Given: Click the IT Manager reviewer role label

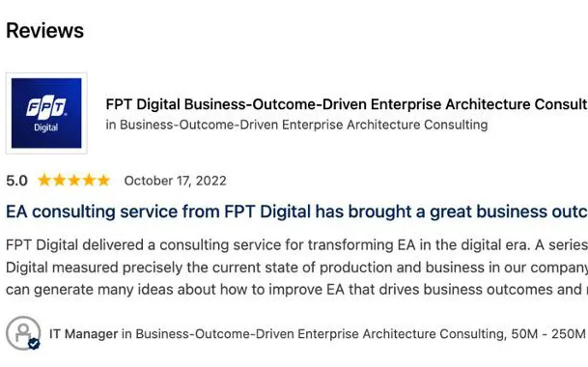Looking at the screenshot, I should (x=84, y=333).
